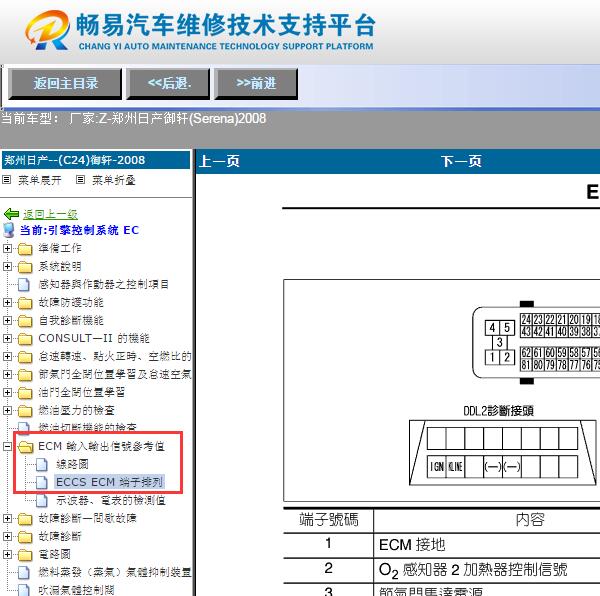Go forward with the >>前进 button
Screen dimensions: 600x596
point(256,84)
